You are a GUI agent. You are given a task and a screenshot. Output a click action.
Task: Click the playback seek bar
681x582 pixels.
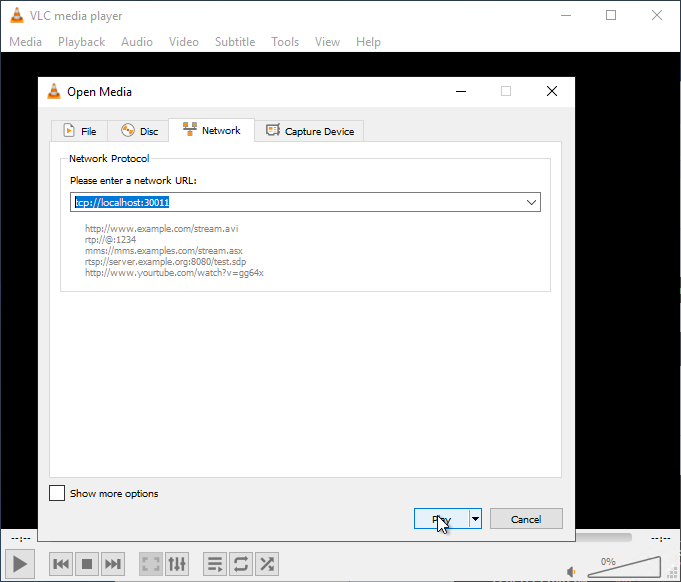604,538
